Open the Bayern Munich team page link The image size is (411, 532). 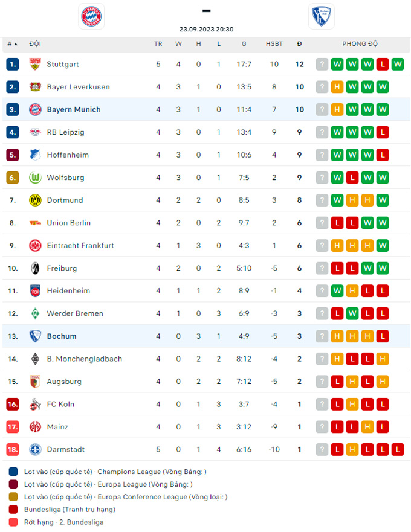tap(73, 109)
